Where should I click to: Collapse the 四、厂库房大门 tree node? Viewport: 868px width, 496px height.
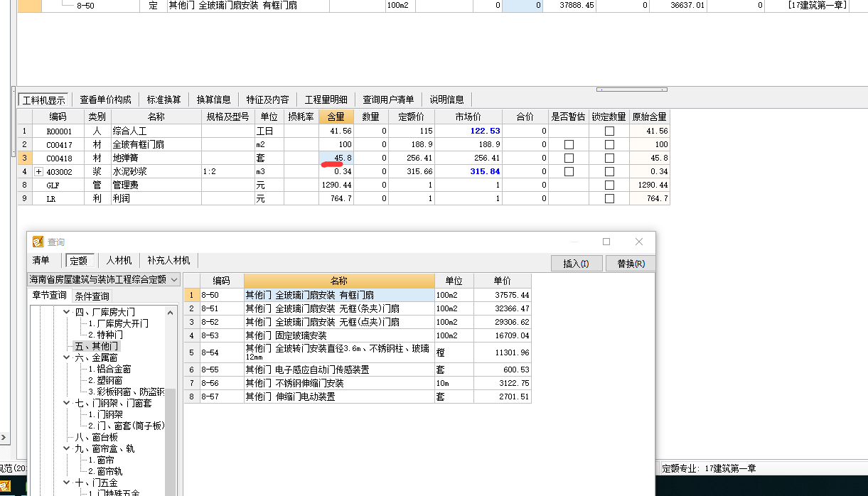pyautogui.click(x=67, y=312)
